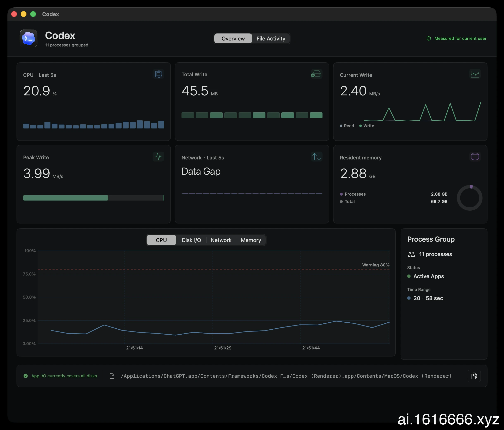Click the Peak Write progress bar
Viewport: 504px width, 430px height.
94,198
